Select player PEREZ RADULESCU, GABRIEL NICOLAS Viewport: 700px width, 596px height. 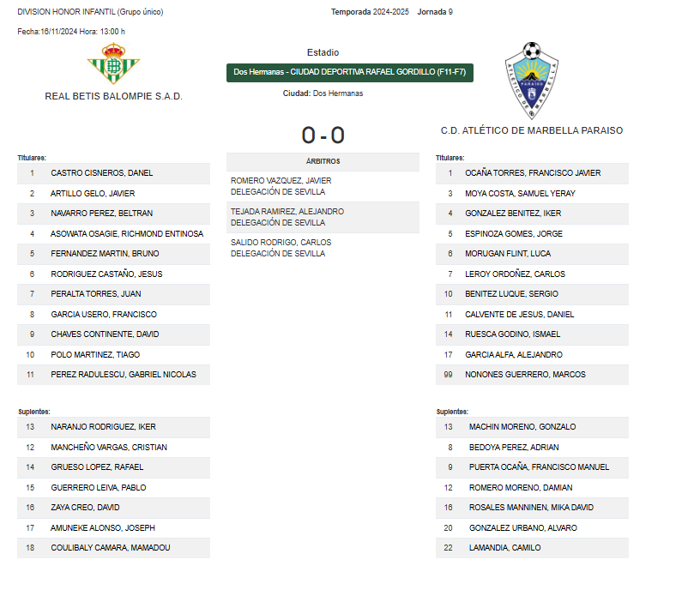click(x=124, y=375)
